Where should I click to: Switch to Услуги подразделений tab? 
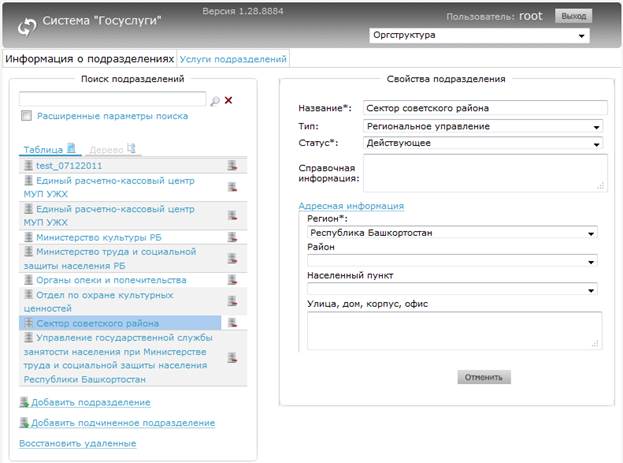[x=233, y=59]
